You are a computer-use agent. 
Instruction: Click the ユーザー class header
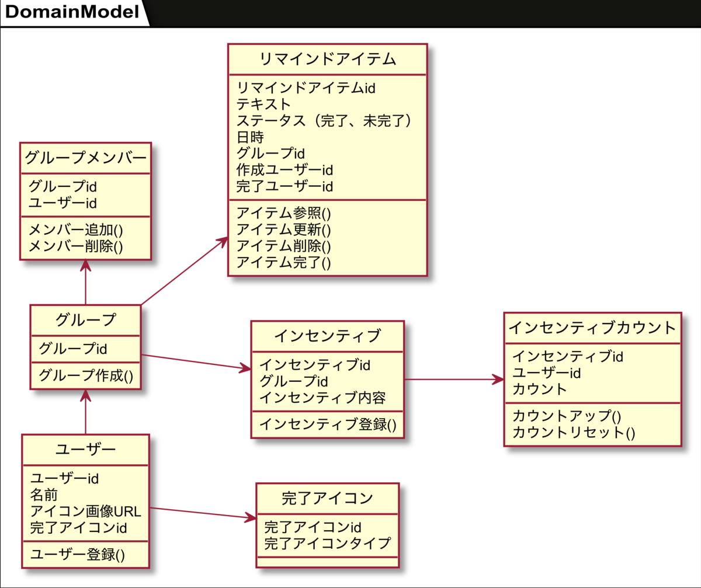(x=86, y=450)
